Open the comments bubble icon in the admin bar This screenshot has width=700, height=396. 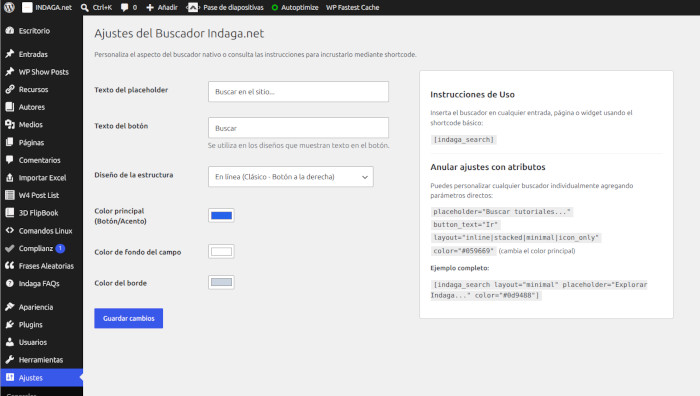pos(125,8)
